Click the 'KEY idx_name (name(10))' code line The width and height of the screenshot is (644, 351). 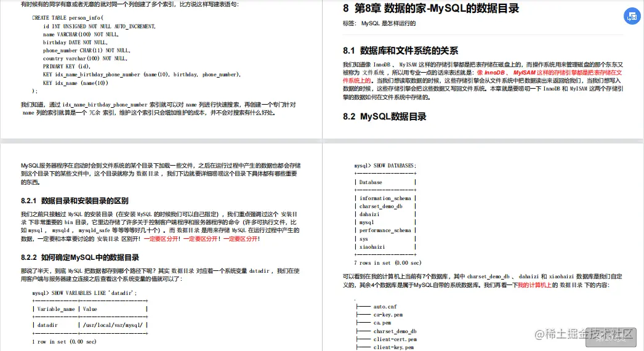pos(76,83)
